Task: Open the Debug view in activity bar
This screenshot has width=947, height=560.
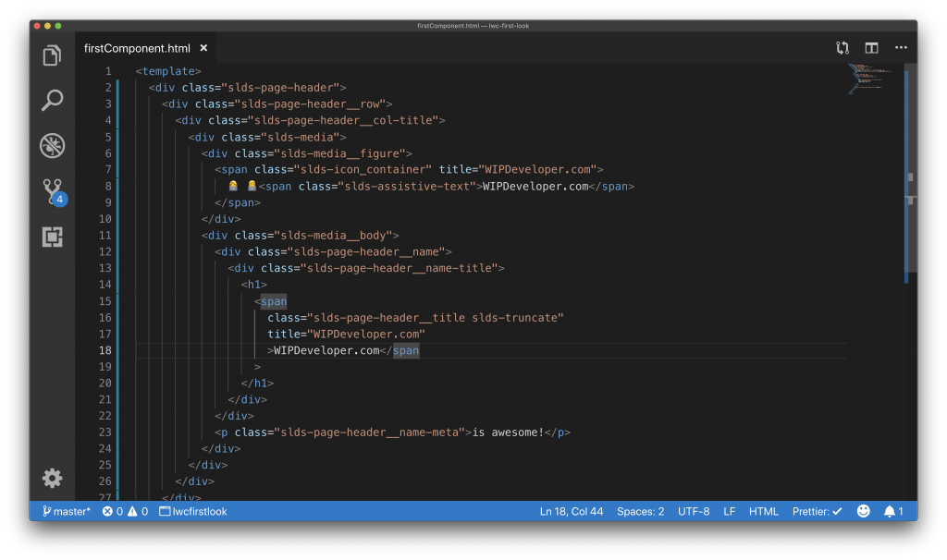Action: pos(52,145)
